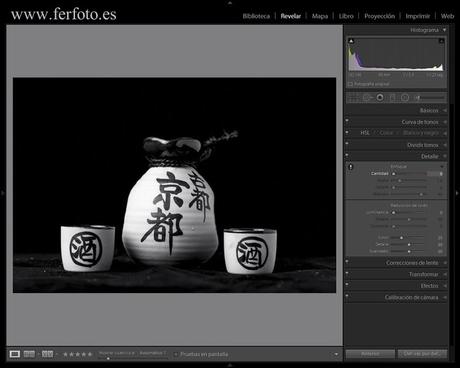Image resolution: width=460 pixels, height=368 pixels.
Task: Toggle highlight clipping indicator in histogram
Action: [x=441, y=41]
